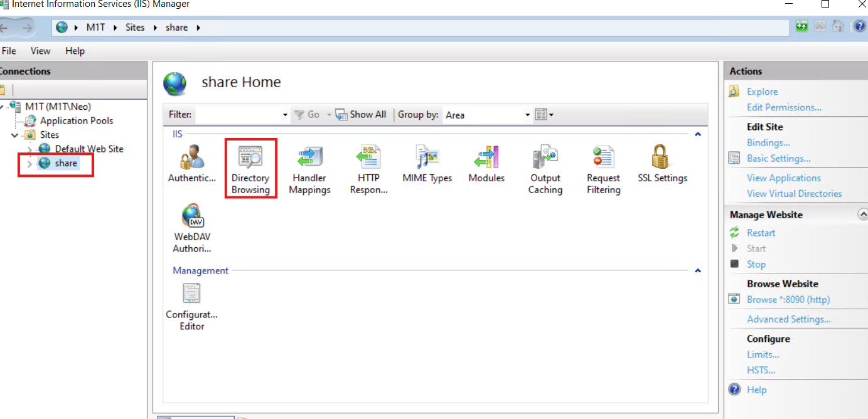Open the File menu
Screen dimensions: 868x419
(x=9, y=51)
